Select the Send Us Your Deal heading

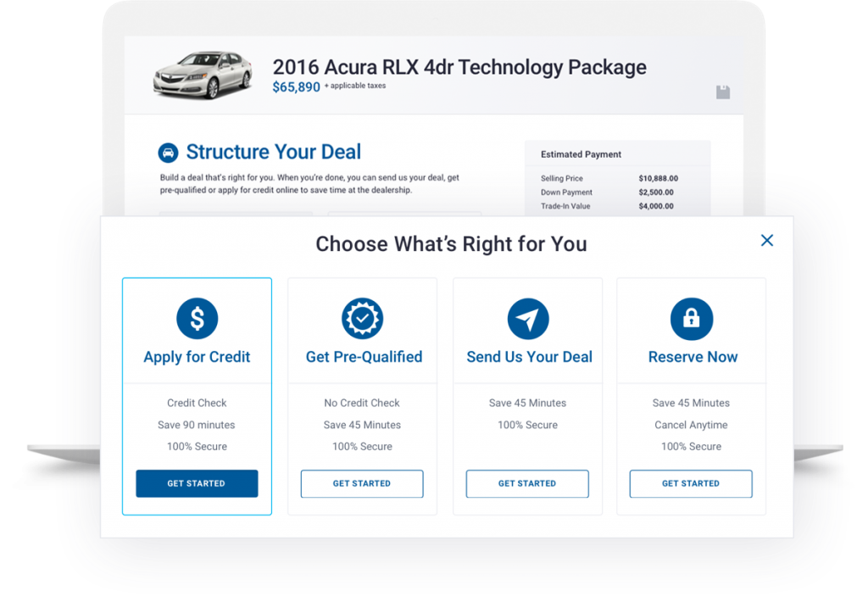(x=530, y=357)
